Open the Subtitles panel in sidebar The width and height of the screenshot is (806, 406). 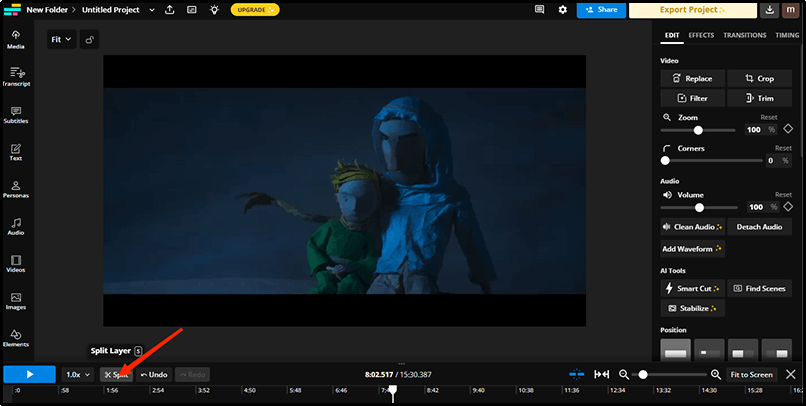(15, 113)
